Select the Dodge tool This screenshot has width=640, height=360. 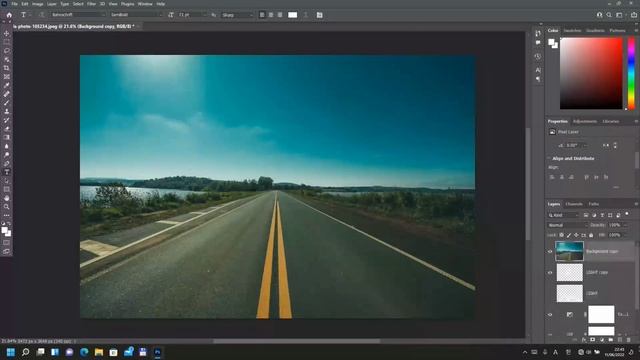(7, 155)
